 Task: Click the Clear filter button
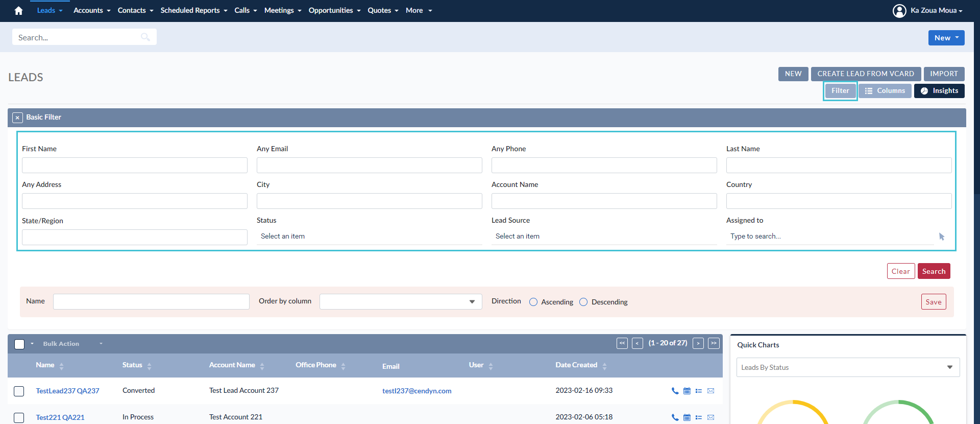(x=900, y=271)
